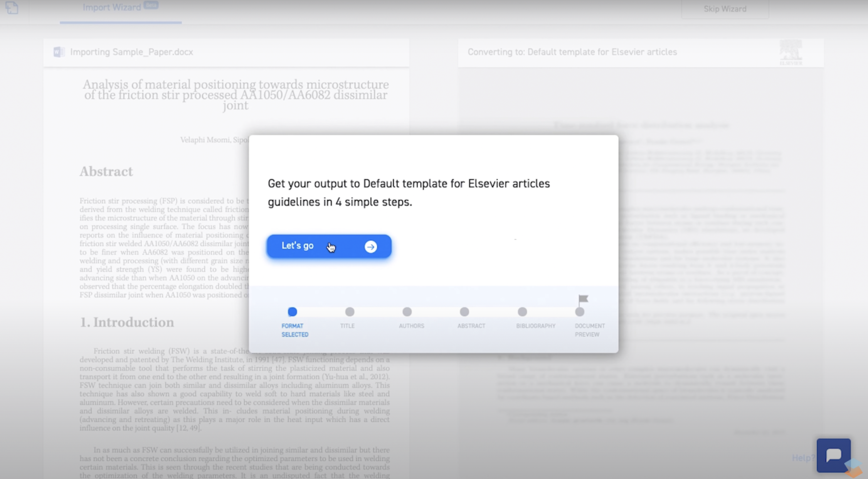Click the paper title 'Analysis of material positioning'
This screenshot has width=868, height=479.
click(236, 95)
